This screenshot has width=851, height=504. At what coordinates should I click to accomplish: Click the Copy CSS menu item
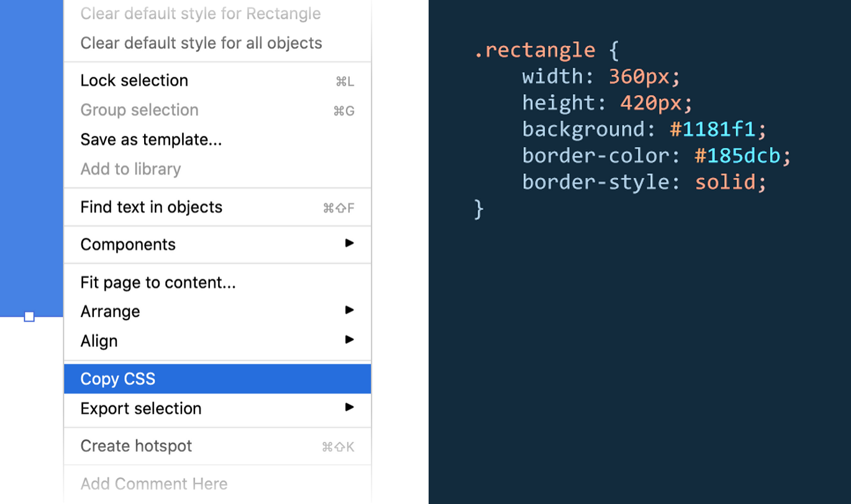click(117, 379)
